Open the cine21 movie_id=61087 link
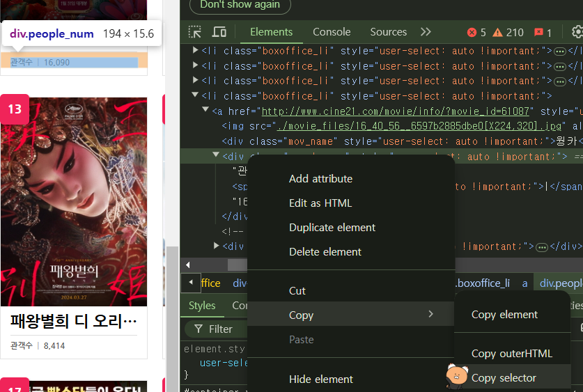This screenshot has height=392, width=583. click(395, 111)
